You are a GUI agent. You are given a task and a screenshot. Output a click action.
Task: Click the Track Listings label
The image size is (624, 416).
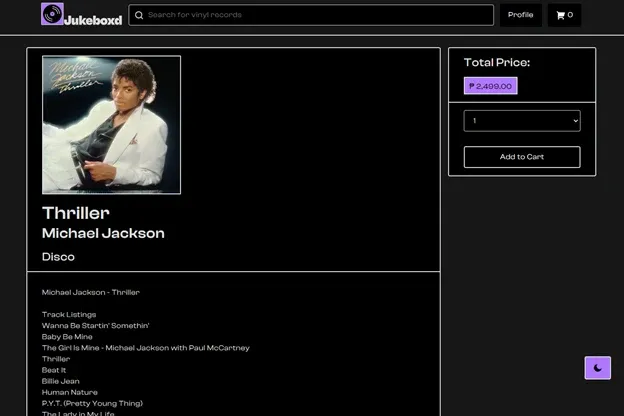tap(69, 314)
